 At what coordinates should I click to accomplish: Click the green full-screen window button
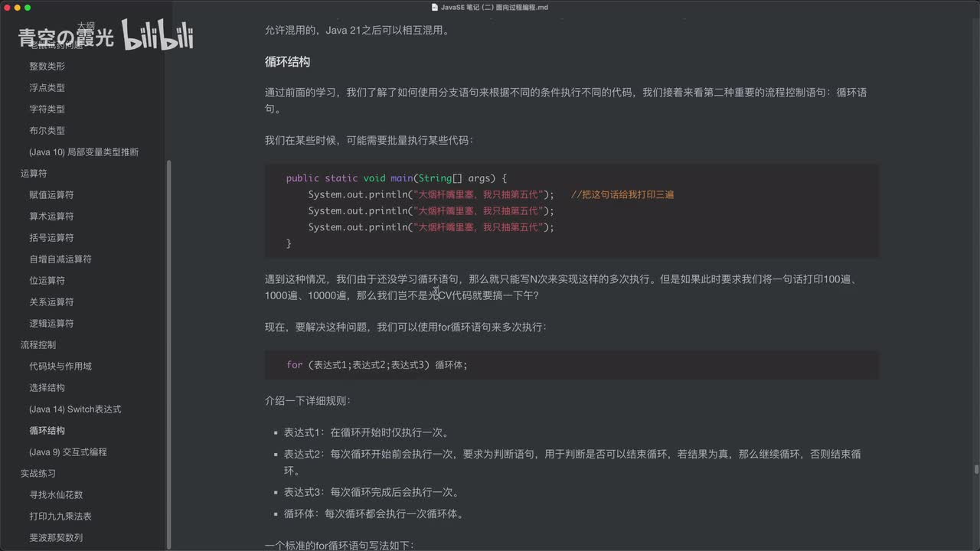click(x=28, y=7)
